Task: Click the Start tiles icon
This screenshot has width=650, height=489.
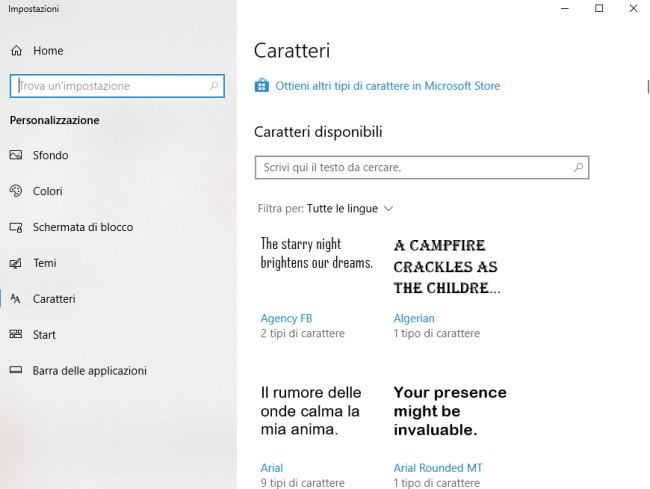Action: tap(16, 334)
